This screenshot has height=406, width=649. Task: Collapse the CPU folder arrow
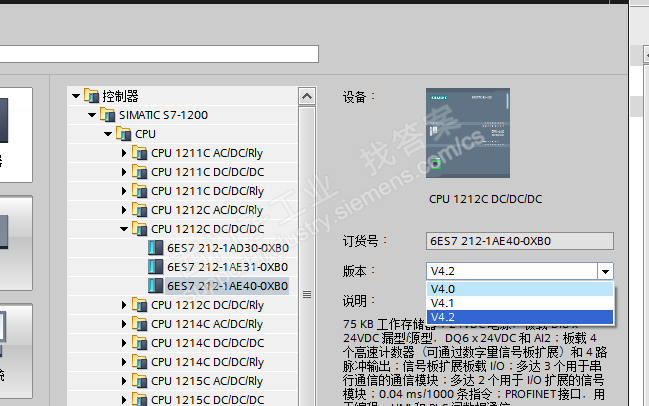click(x=108, y=134)
